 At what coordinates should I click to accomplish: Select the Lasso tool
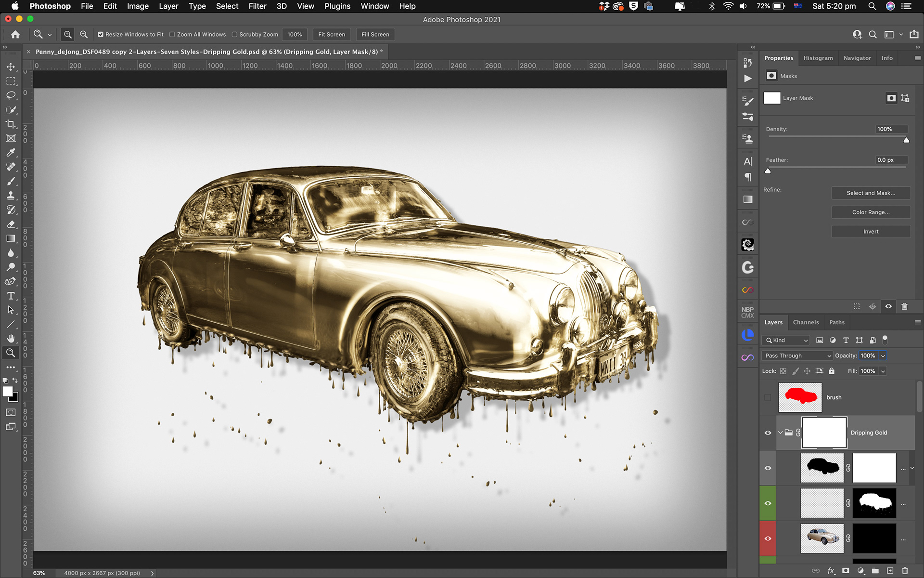11,95
